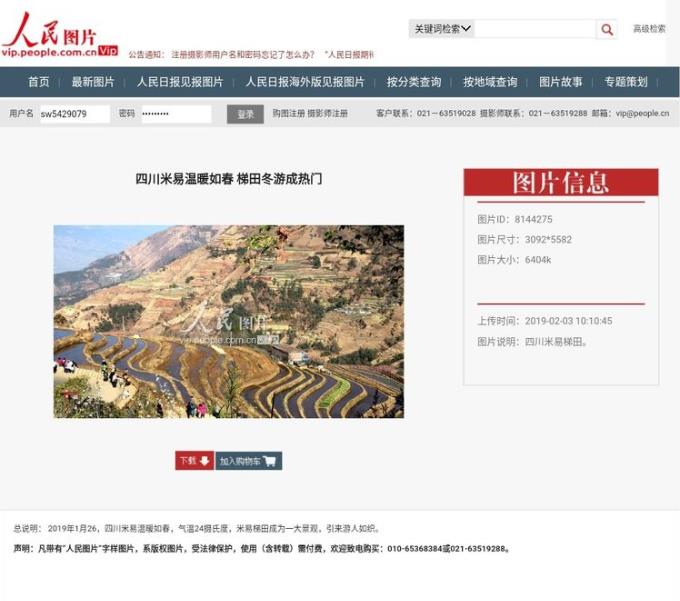Open 人民日报海外版见报图片 section
Viewport: 680px width, 601px height.
[305, 82]
